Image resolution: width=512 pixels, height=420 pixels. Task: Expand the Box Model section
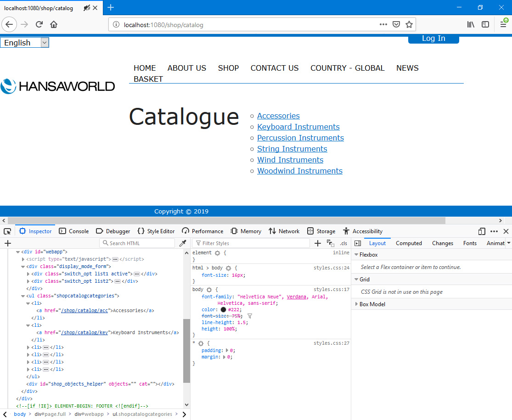[357, 304]
